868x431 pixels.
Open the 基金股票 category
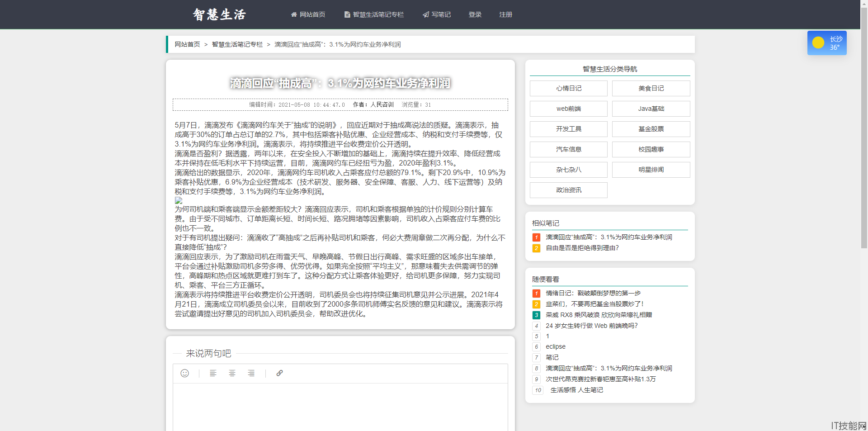click(651, 129)
